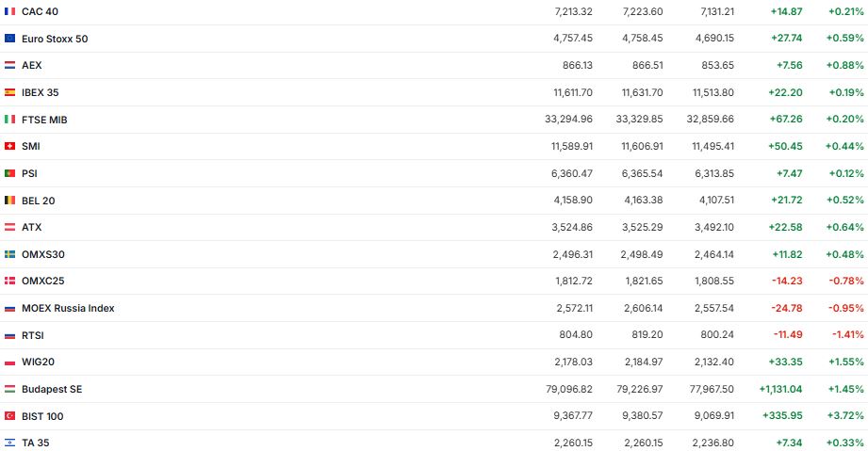
Task: Click the Israel flag beside TA 35
Action: (x=9, y=443)
